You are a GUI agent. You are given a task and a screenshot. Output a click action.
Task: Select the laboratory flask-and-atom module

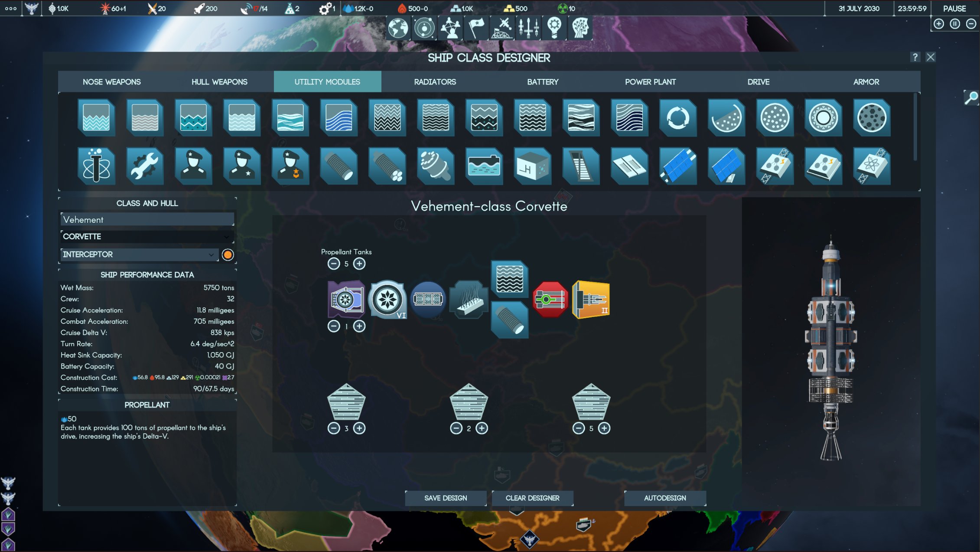[96, 166]
